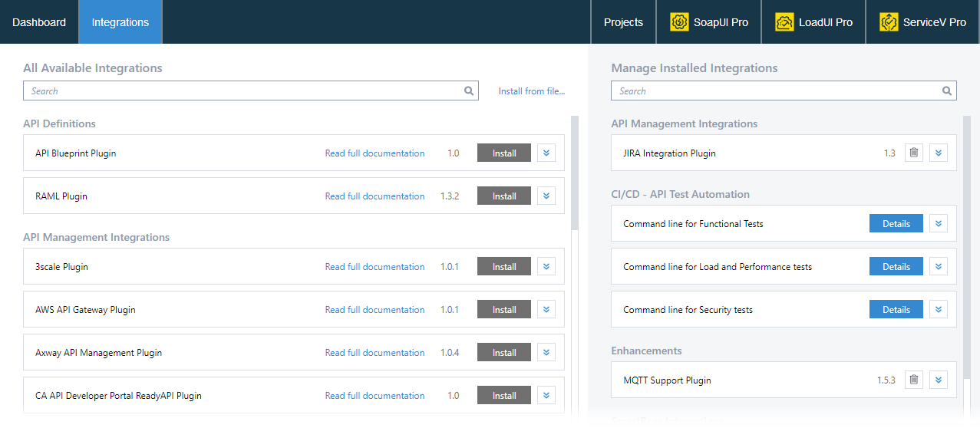Expand details for API Blueprint Plugin
Screen dimensions: 980x428
(x=546, y=153)
